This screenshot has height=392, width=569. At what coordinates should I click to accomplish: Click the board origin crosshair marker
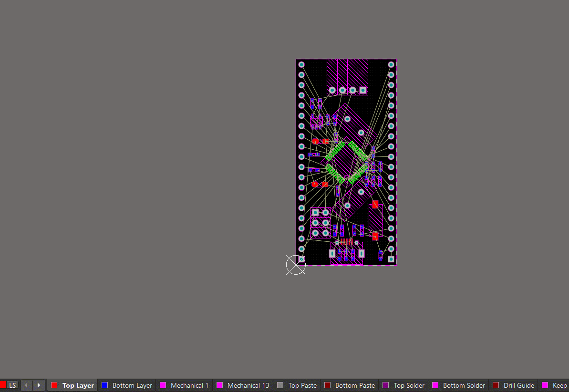pos(296,265)
